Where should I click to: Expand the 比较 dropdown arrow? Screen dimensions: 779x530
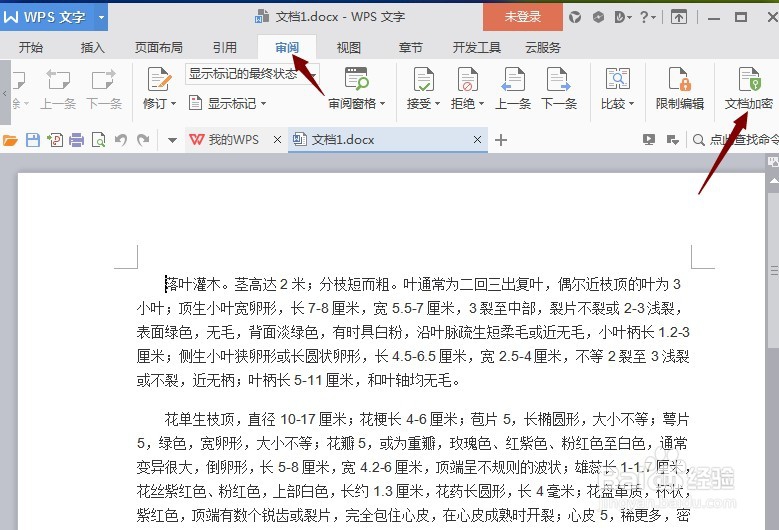(x=631, y=104)
